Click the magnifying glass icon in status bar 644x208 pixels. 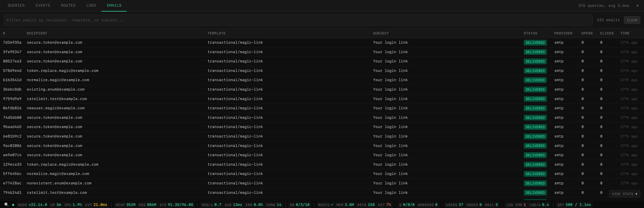tap(6, 204)
